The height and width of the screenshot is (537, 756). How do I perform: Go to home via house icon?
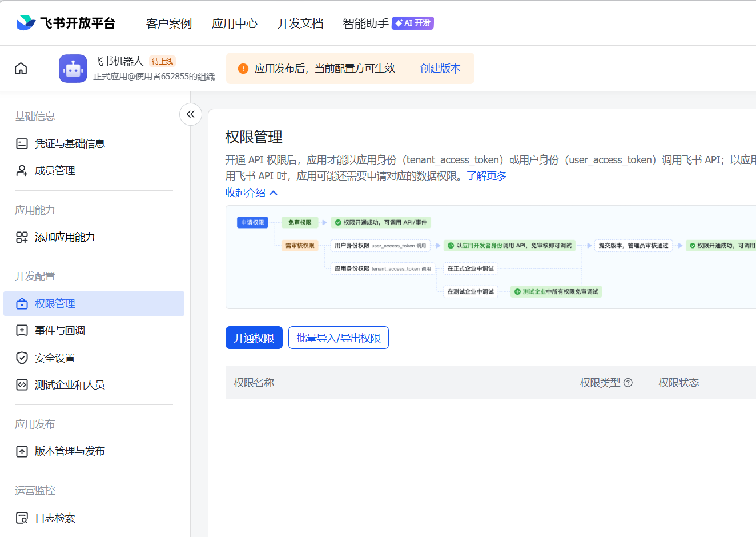pyautogui.click(x=21, y=69)
